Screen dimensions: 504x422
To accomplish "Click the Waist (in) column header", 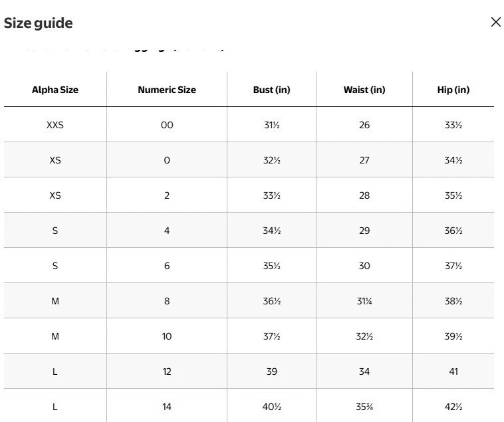I will pyautogui.click(x=364, y=90).
